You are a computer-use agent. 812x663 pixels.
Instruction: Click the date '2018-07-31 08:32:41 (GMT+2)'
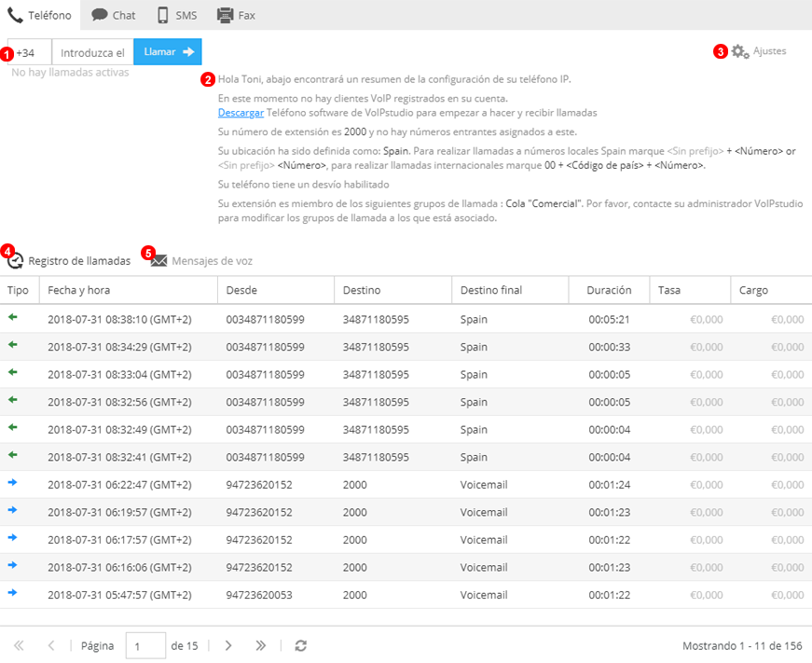(119, 457)
